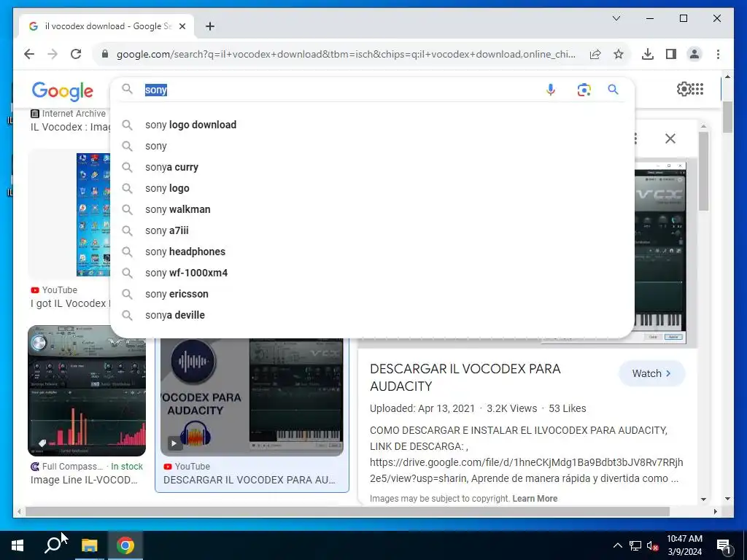Open the Full Compass VOCODEX image thumbnail

(87, 391)
